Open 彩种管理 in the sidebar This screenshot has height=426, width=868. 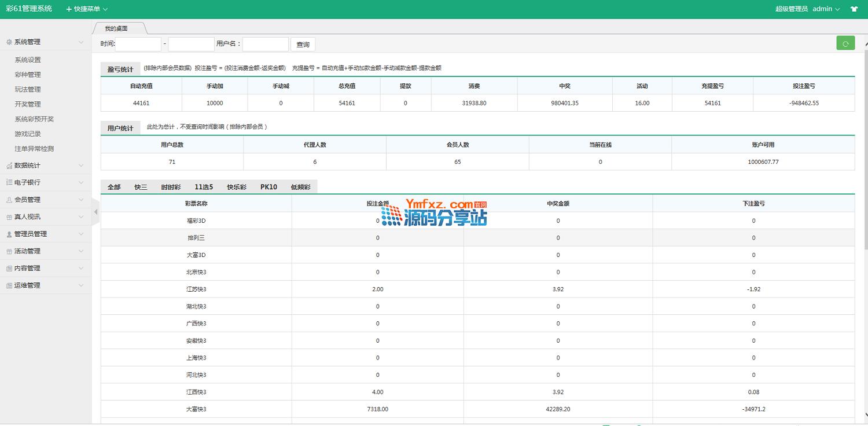[28, 75]
